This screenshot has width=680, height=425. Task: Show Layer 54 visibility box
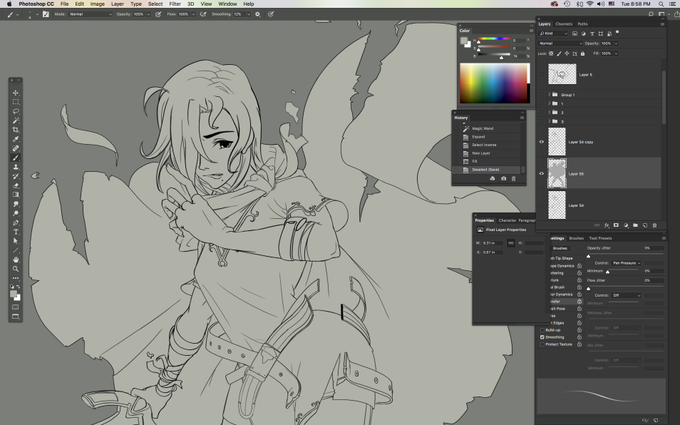(x=541, y=205)
